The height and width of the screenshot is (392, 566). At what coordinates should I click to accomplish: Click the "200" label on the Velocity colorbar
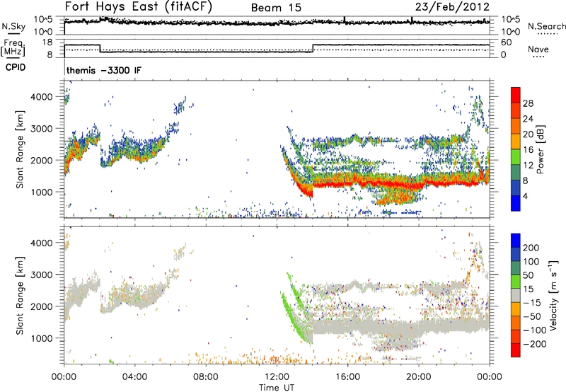point(531,248)
